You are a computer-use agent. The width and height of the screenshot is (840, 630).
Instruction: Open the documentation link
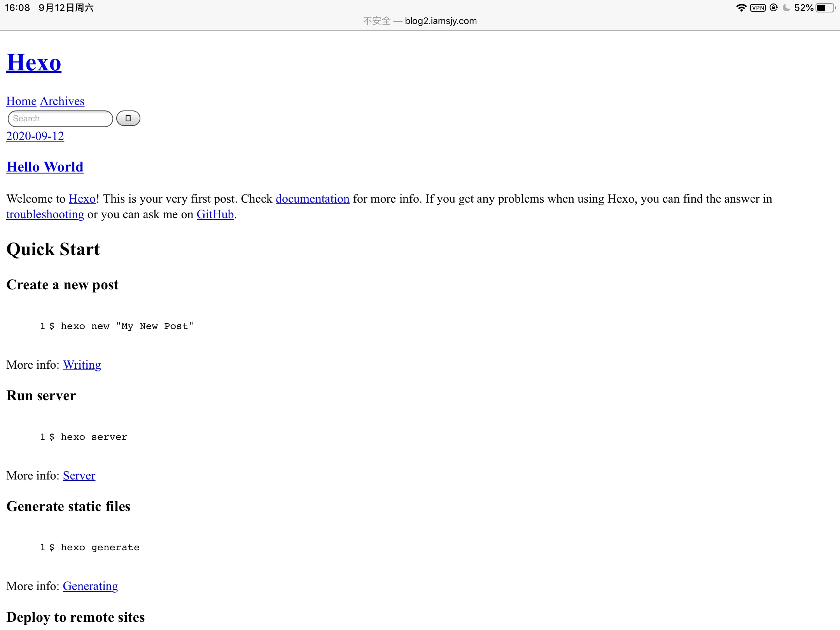pos(313,199)
